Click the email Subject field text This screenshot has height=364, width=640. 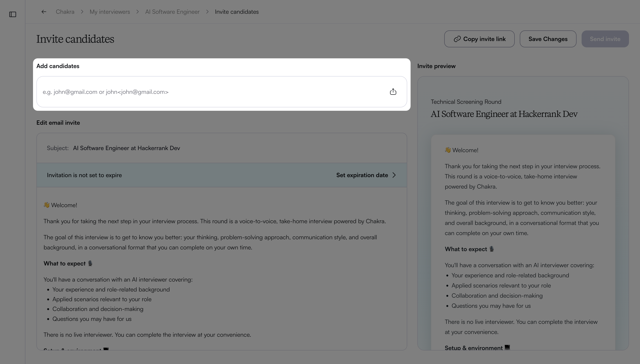point(126,148)
